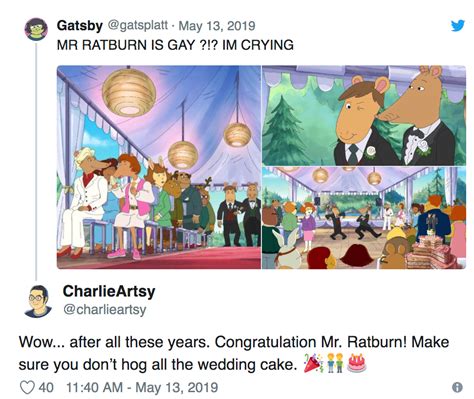Like the tweet with the heart icon

tap(27, 387)
